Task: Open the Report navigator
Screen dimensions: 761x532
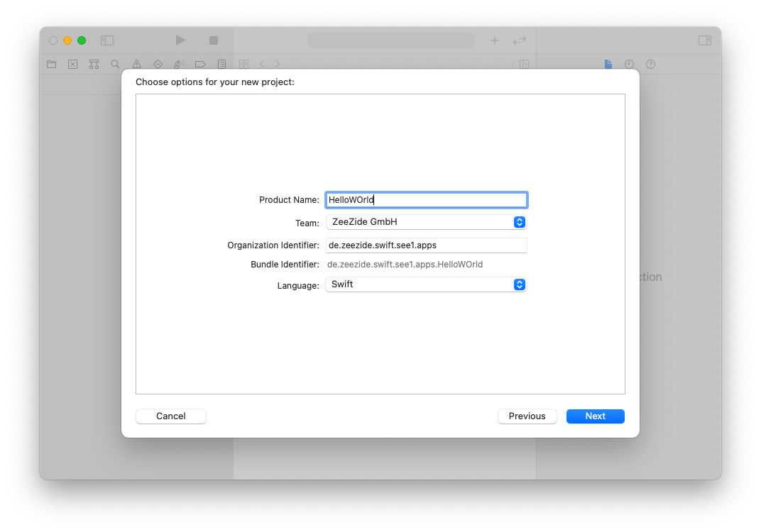Action: 221,64
